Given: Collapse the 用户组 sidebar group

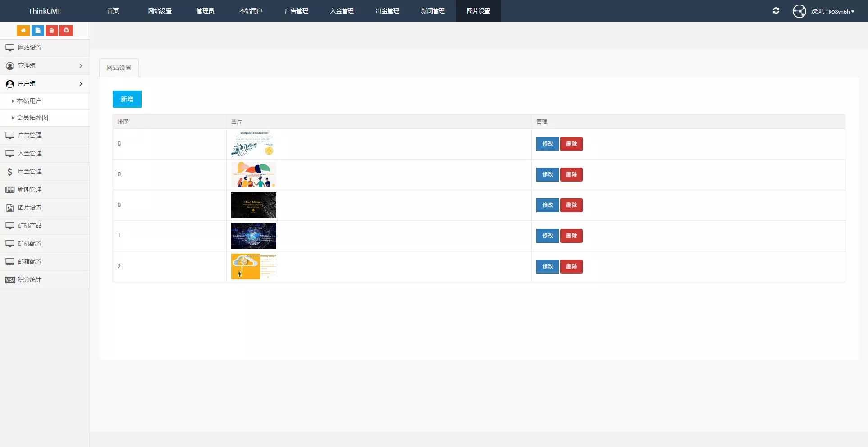Looking at the screenshot, I should coord(45,84).
